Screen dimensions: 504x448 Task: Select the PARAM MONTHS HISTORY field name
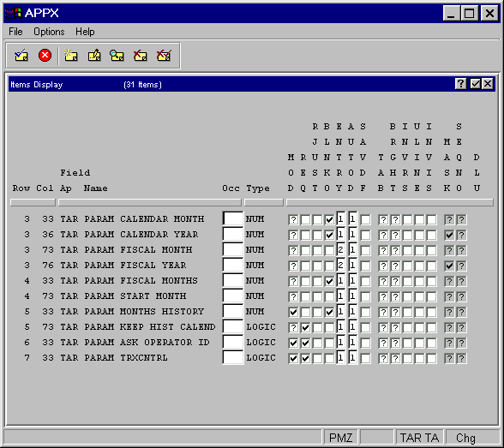click(144, 312)
